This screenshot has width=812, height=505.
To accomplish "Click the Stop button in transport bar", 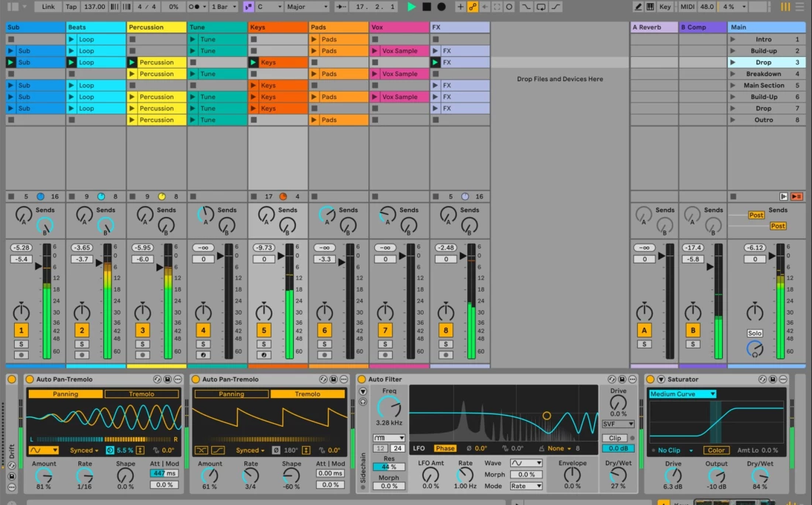I will pyautogui.click(x=427, y=7).
